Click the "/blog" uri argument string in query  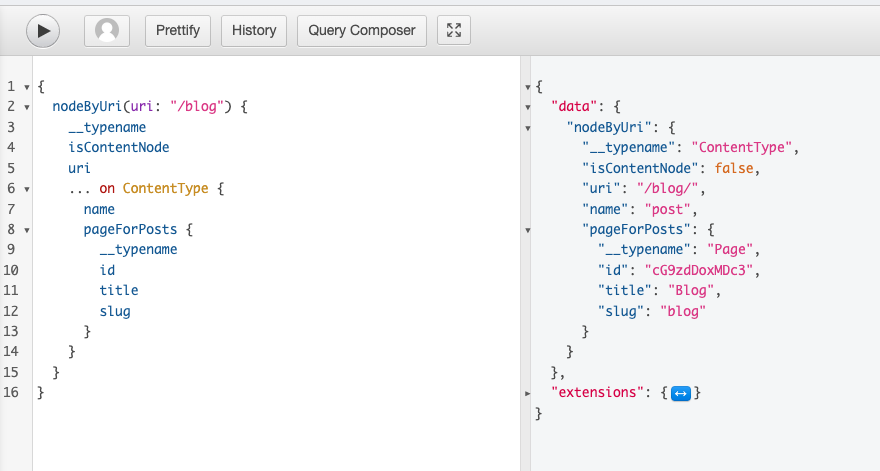click(197, 107)
